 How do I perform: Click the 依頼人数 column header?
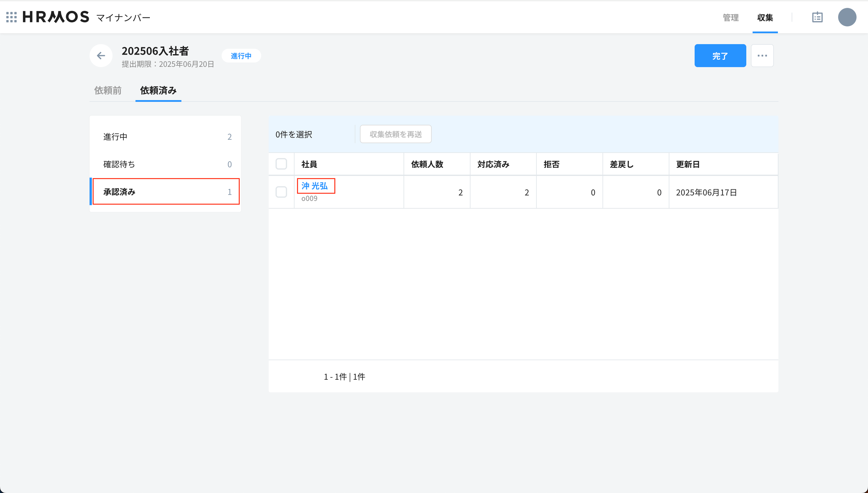(x=427, y=164)
